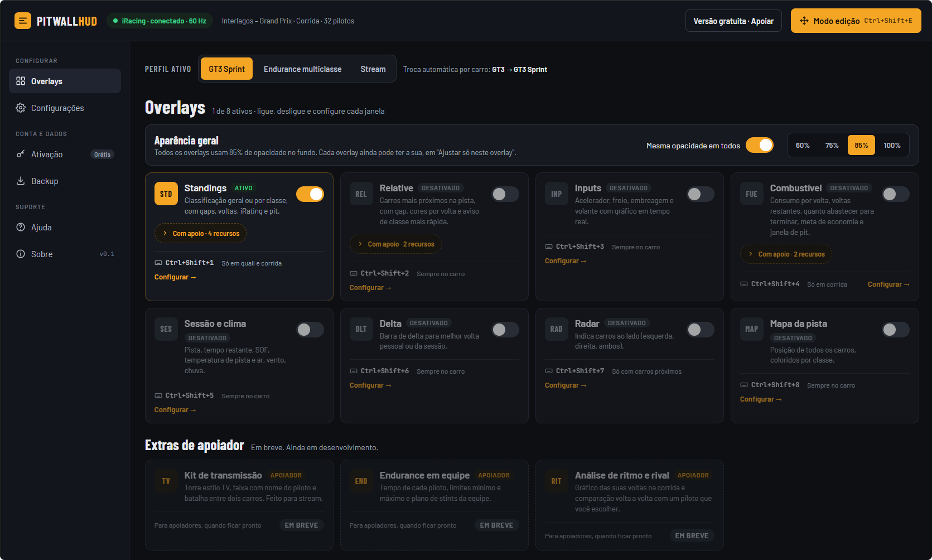Screen dimensions: 932x560
Task: Click Versão gratuita · Apoiar button
Action: pos(733,21)
